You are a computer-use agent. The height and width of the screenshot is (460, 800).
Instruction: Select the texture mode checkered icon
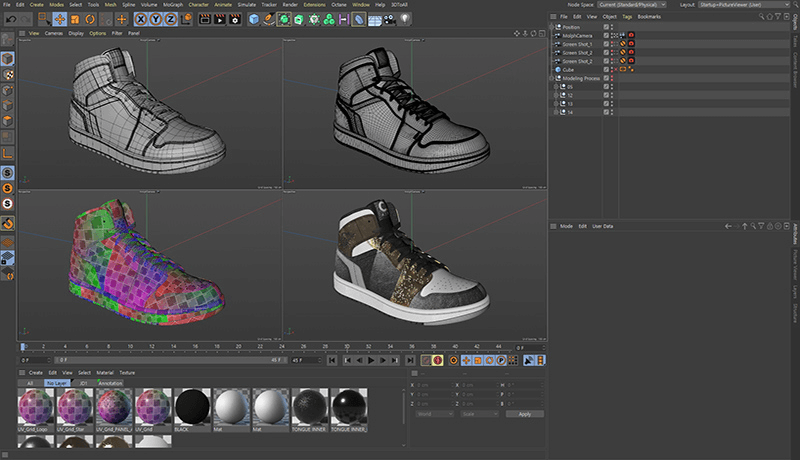[8, 74]
